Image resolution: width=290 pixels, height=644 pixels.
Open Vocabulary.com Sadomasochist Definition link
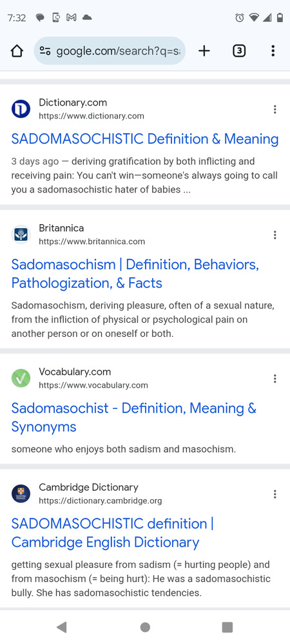point(134,417)
